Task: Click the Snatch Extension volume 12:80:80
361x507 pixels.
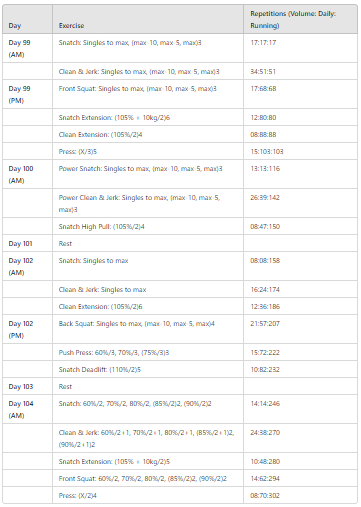Action: 263,117
